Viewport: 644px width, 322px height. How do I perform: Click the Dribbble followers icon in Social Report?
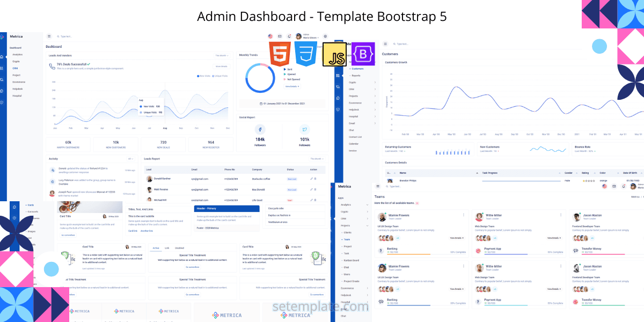[x=260, y=129]
